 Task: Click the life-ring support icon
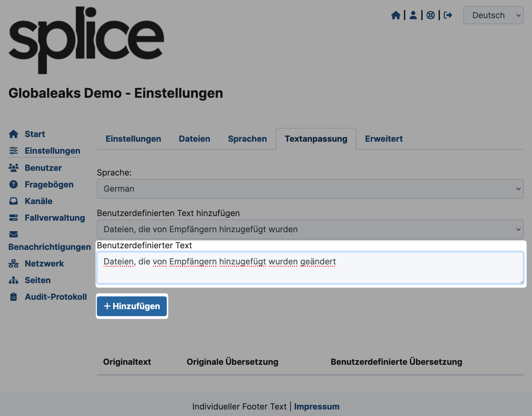click(430, 15)
